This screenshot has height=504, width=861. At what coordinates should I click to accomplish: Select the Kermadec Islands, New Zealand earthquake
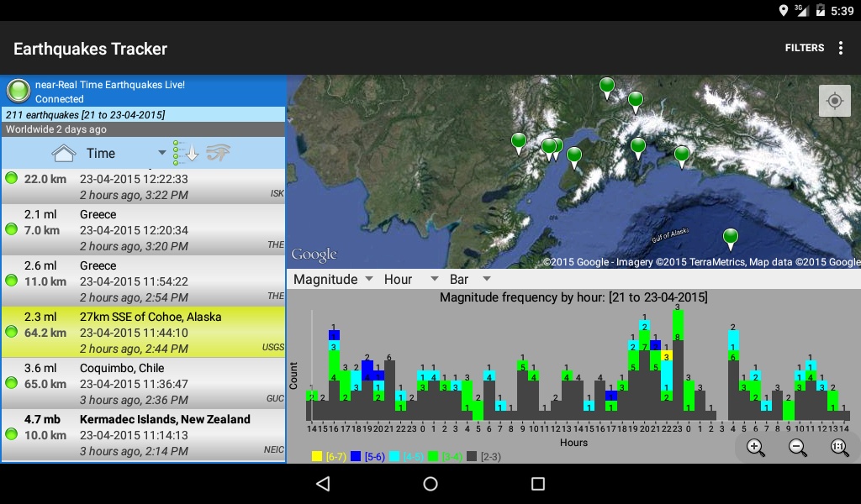point(143,434)
